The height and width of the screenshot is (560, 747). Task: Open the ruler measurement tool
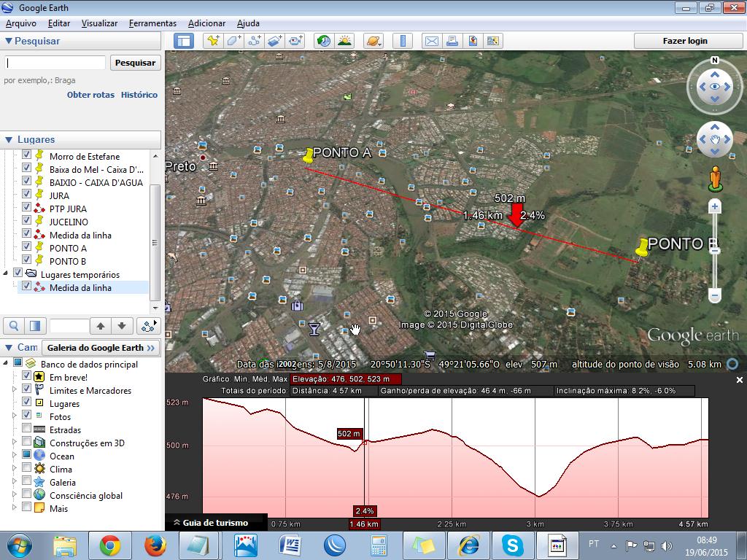[x=403, y=41]
